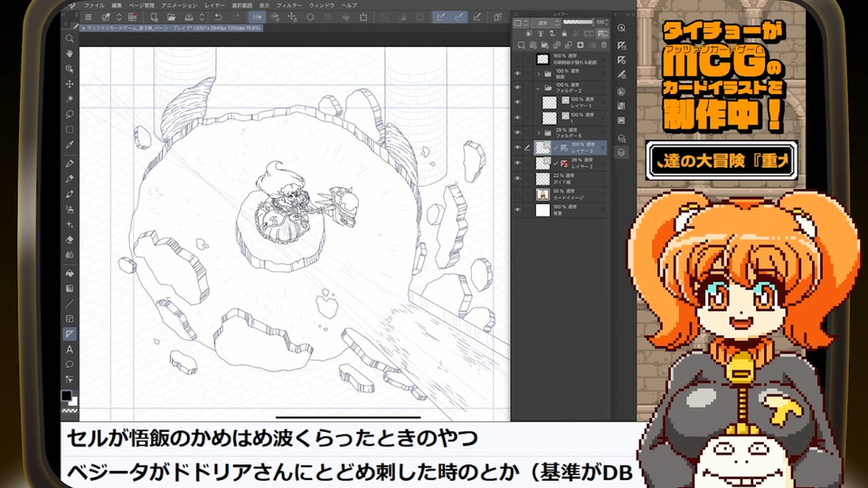The height and width of the screenshot is (488, 868).
Task: Expand the フォルダー 6 layer folder
Action: coord(538,132)
